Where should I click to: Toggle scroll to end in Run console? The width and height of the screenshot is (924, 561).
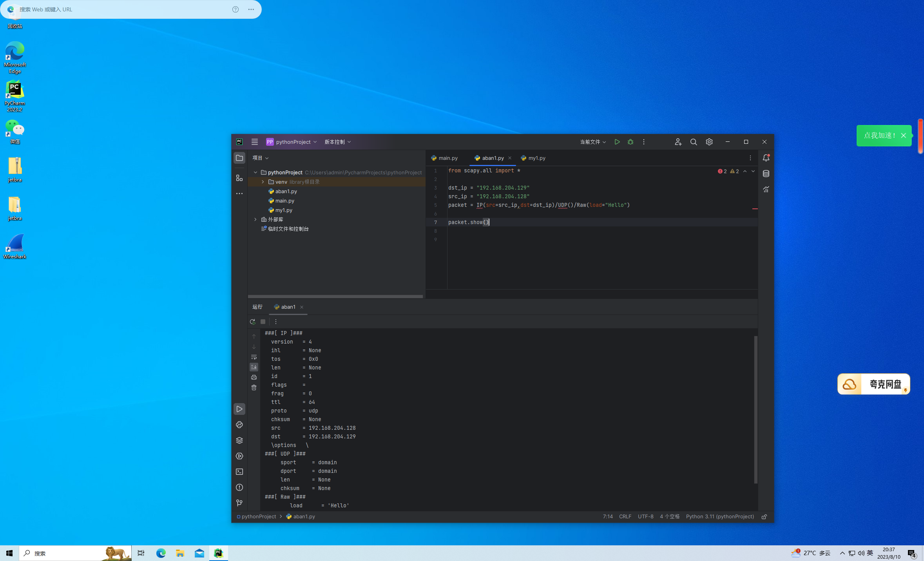[x=254, y=367]
